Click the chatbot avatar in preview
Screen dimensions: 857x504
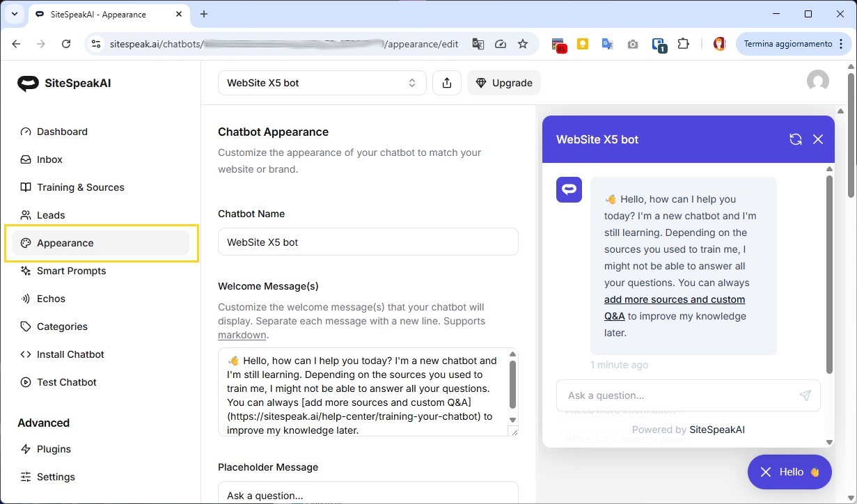pos(569,190)
